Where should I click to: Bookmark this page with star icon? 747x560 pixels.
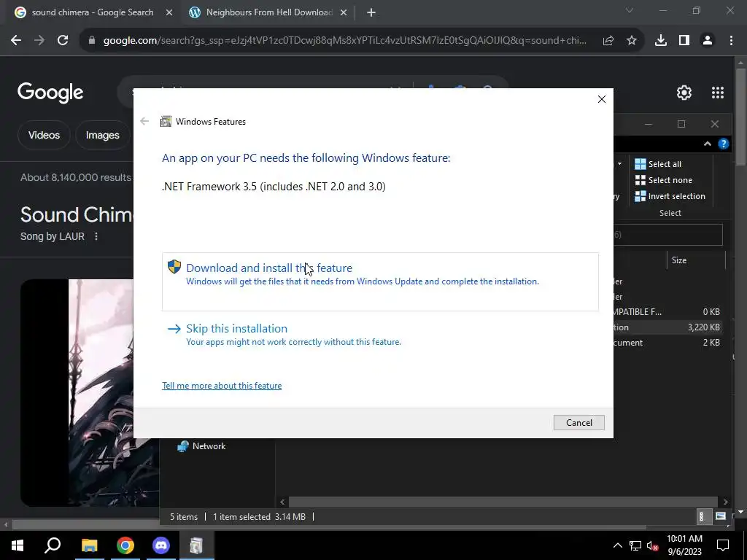click(x=632, y=41)
